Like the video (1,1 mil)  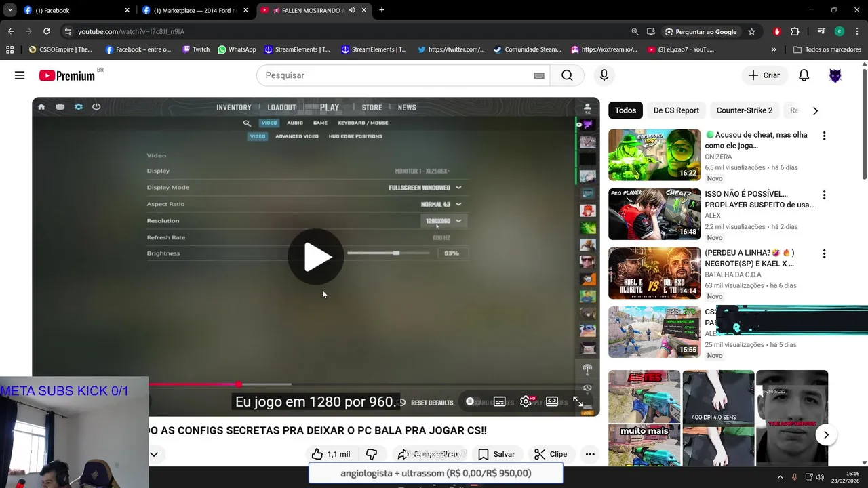[x=331, y=454]
